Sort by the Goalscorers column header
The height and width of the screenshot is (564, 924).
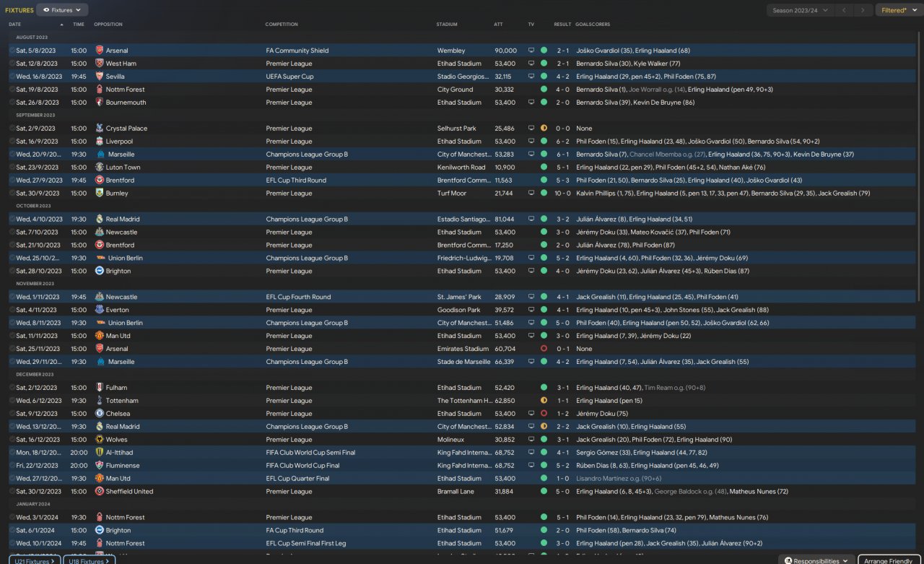593,25
